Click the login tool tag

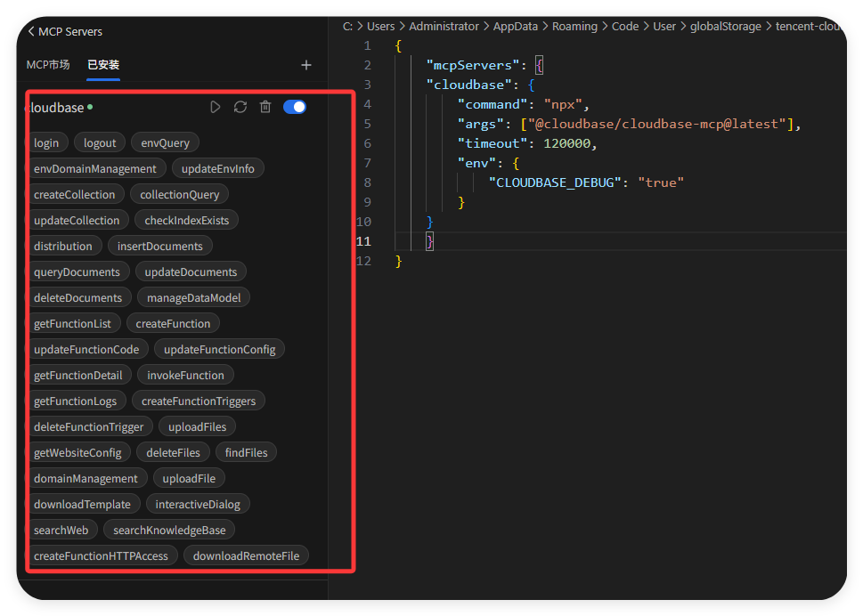click(47, 143)
